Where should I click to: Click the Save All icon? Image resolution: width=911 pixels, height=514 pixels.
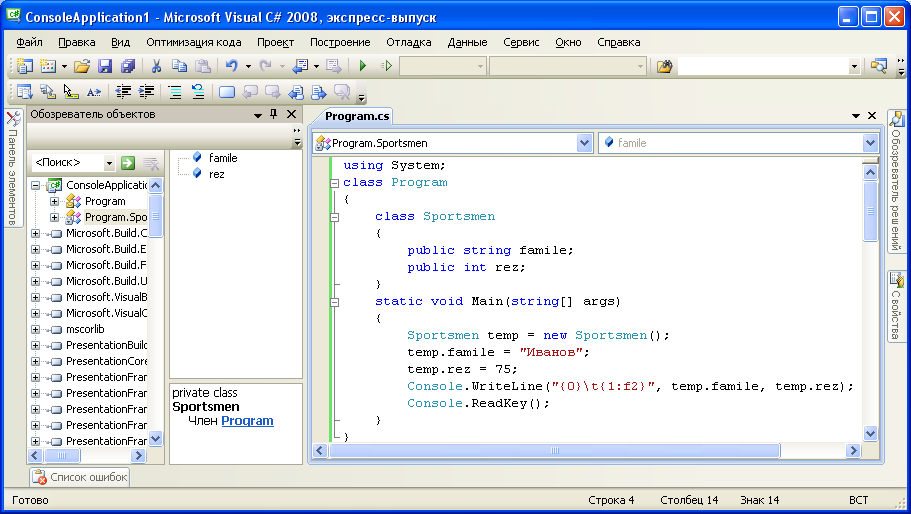click(128, 66)
